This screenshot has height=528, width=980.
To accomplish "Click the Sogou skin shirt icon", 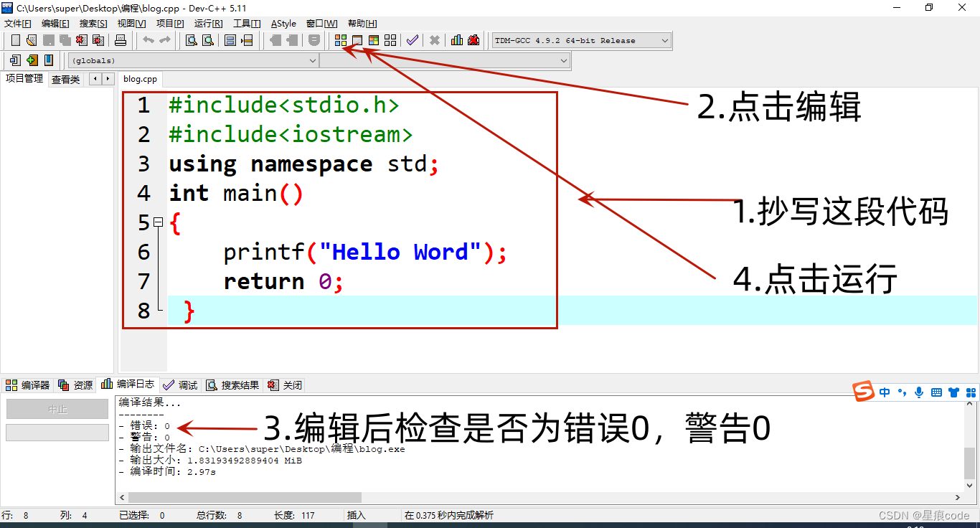I will coord(954,392).
